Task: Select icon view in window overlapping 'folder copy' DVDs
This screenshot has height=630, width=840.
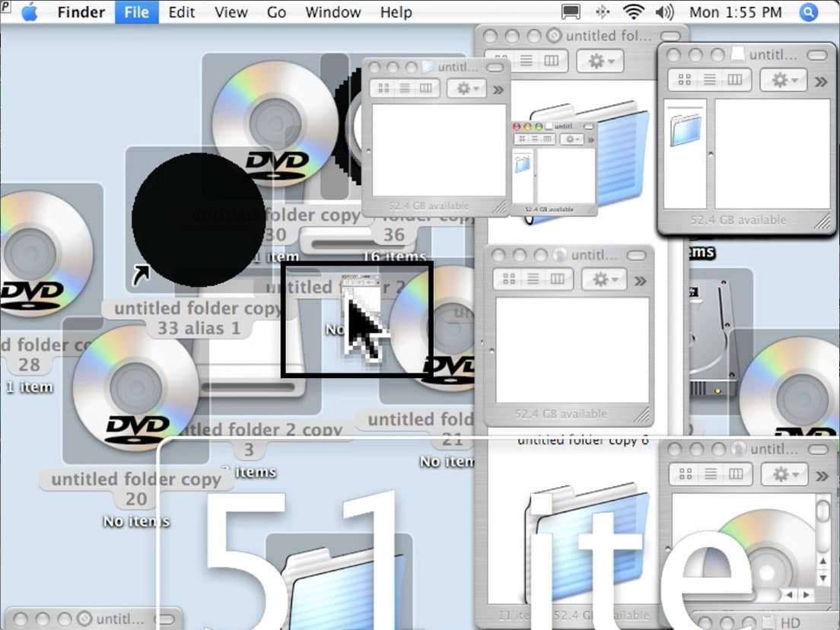Action: pos(383,87)
